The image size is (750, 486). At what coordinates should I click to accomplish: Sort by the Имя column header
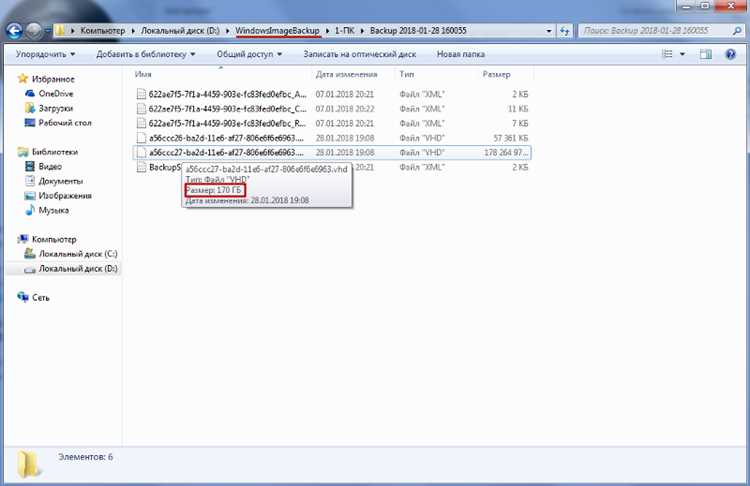(x=143, y=75)
